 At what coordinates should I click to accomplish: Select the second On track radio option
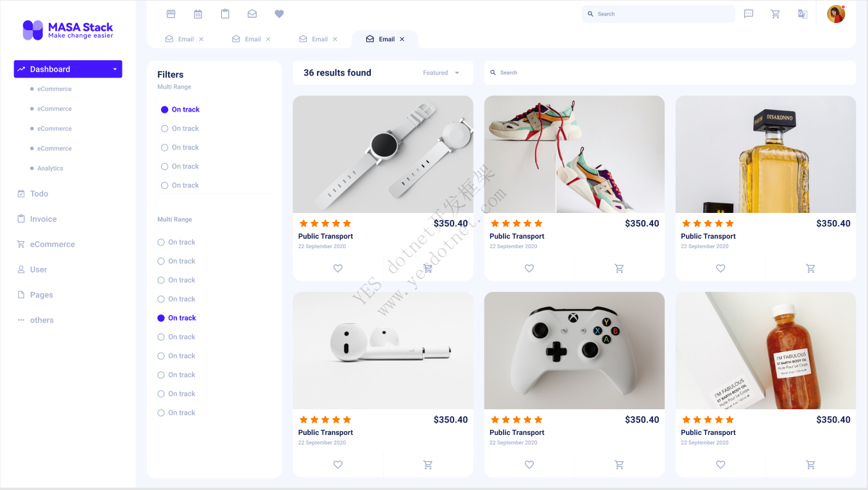pos(180,128)
